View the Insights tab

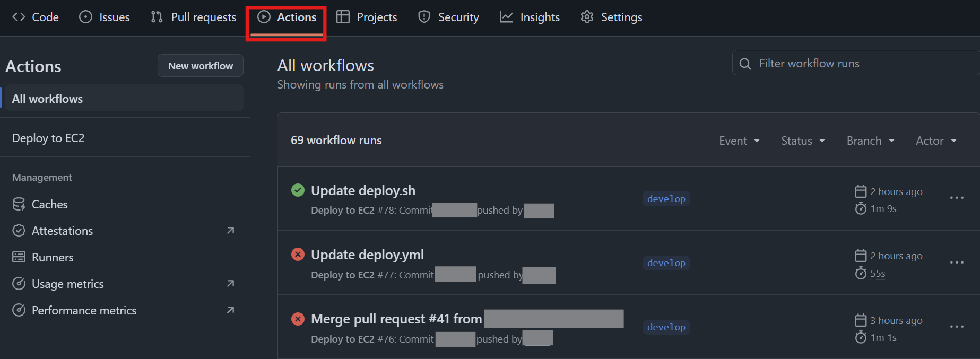tap(530, 17)
